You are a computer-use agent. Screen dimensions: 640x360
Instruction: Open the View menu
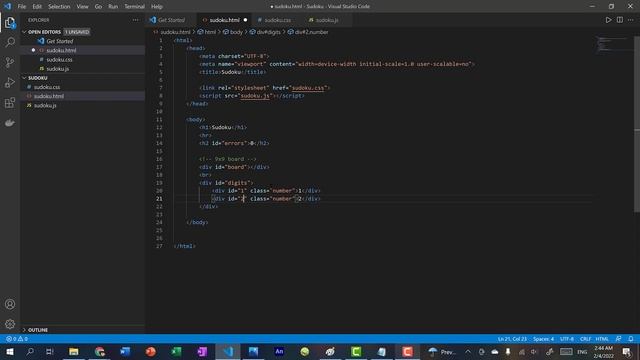point(82,7)
